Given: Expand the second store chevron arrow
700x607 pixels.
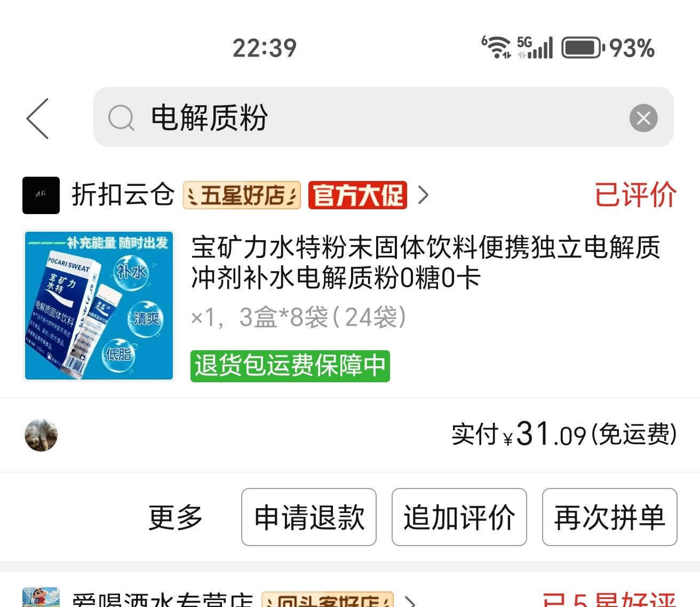Looking at the screenshot, I should (410, 601).
